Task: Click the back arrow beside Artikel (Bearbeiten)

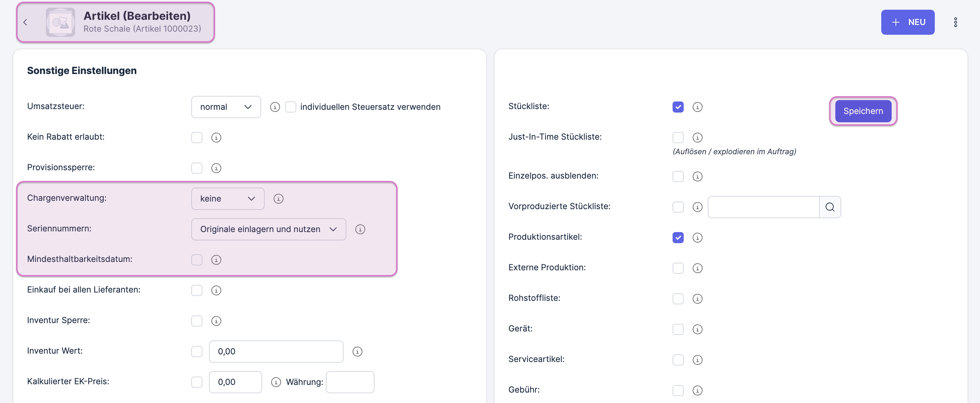Action: click(x=25, y=23)
